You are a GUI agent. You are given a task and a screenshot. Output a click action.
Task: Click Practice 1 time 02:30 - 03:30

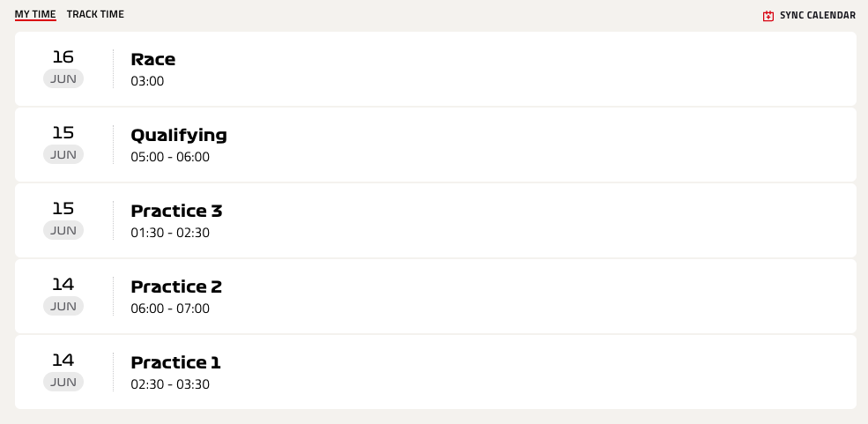pyautogui.click(x=170, y=384)
